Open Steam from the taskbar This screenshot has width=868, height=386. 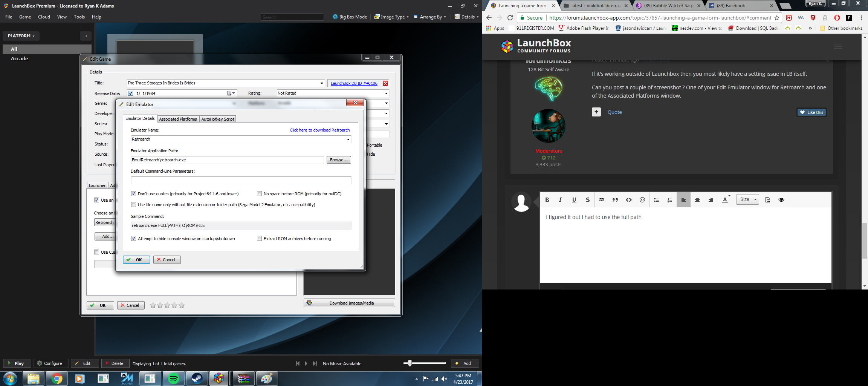coord(197,378)
